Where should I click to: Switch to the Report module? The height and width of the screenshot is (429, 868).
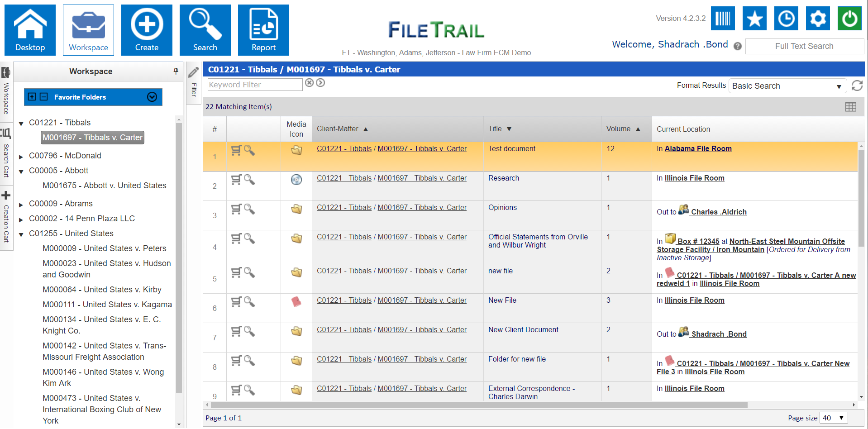pos(263,29)
